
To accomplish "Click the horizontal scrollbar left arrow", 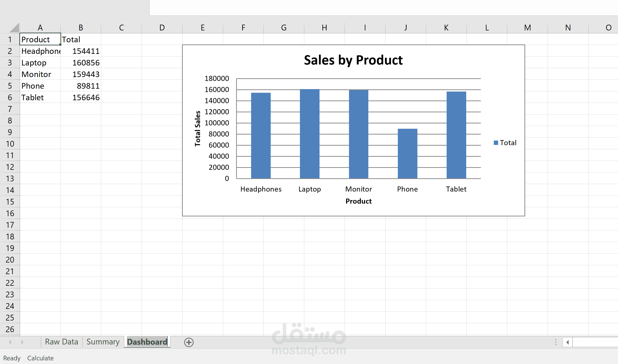I will point(567,342).
